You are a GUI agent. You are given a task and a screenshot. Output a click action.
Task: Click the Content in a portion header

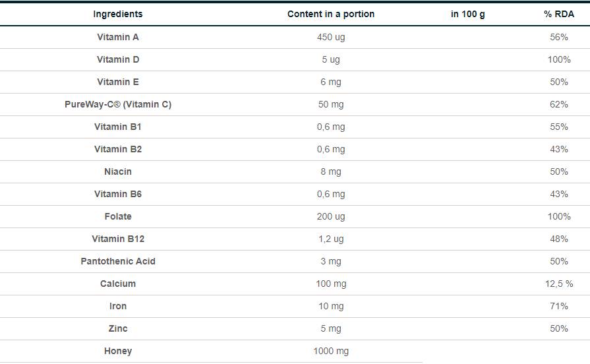click(330, 14)
